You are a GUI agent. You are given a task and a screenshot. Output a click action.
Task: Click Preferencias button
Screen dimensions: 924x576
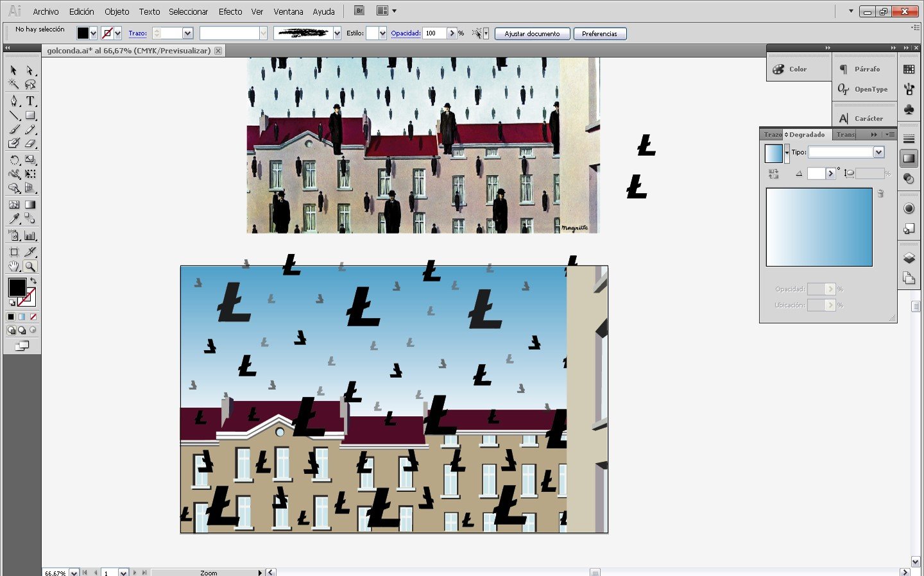point(599,33)
